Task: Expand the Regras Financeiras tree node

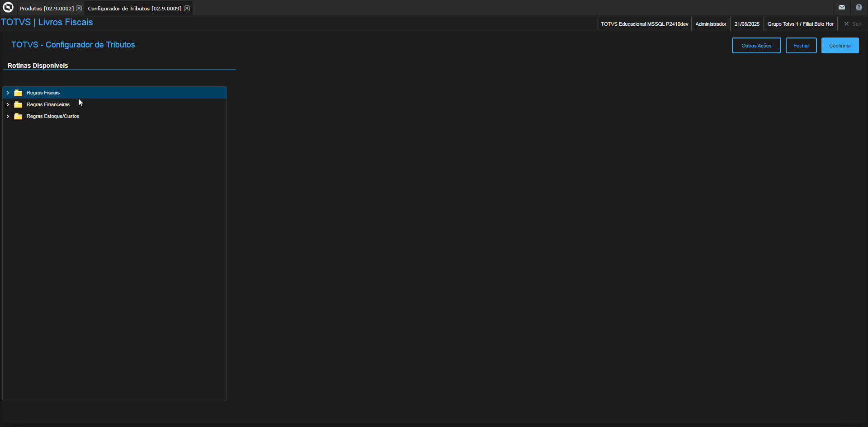Action: tap(8, 104)
